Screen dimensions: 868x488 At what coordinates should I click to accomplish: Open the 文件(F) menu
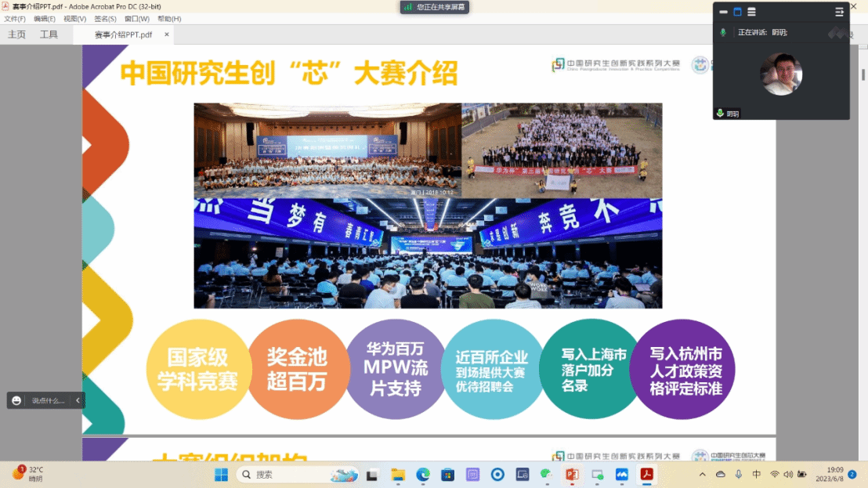click(x=15, y=19)
